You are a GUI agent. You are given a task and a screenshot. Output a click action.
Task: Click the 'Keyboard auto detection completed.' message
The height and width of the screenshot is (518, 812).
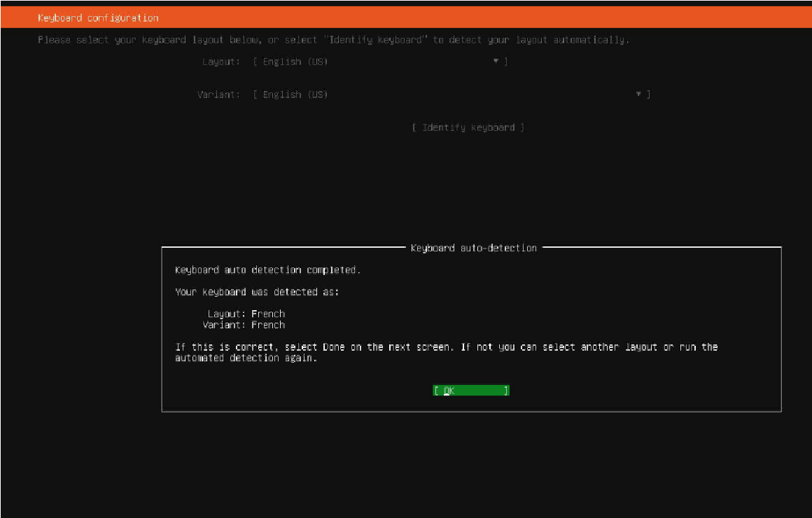[267, 269]
